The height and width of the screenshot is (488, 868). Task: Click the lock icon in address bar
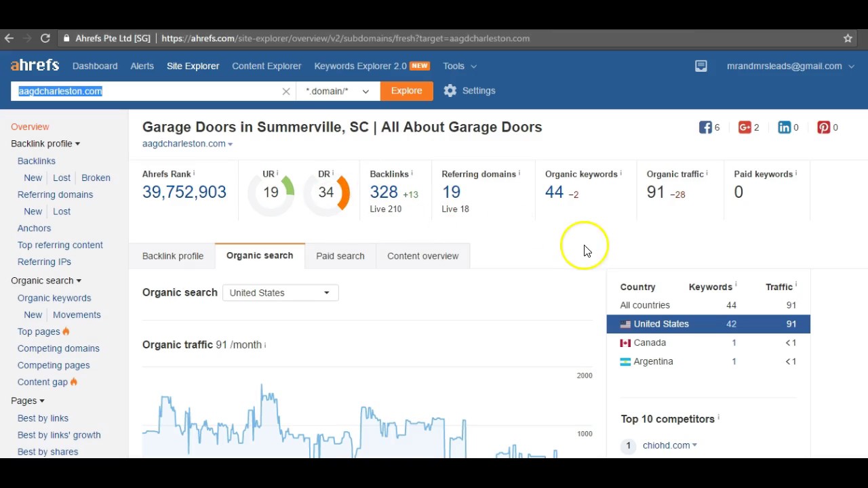[66, 39]
